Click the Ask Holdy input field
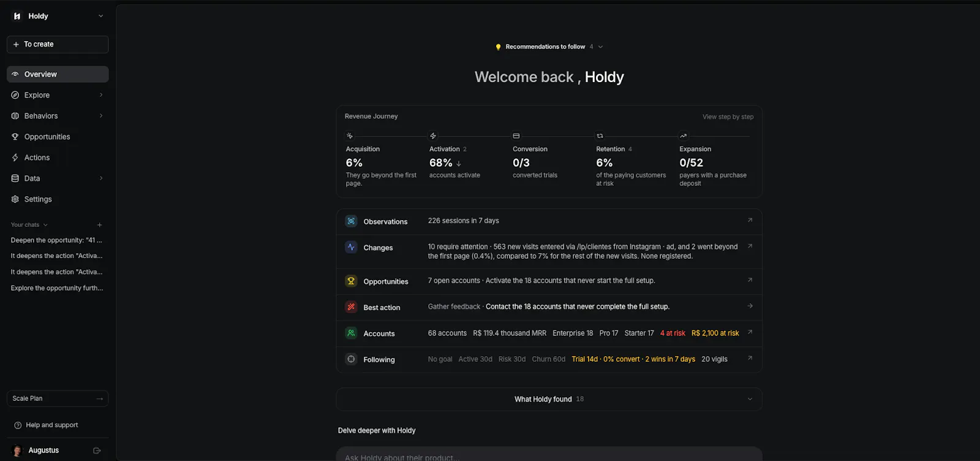This screenshot has height=461, width=980. point(549,455)
